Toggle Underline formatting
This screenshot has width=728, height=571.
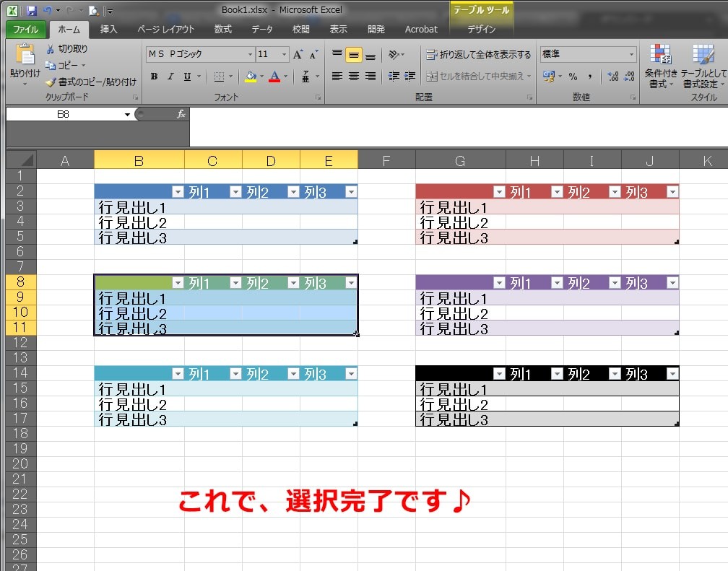click(x=187, y=75)
